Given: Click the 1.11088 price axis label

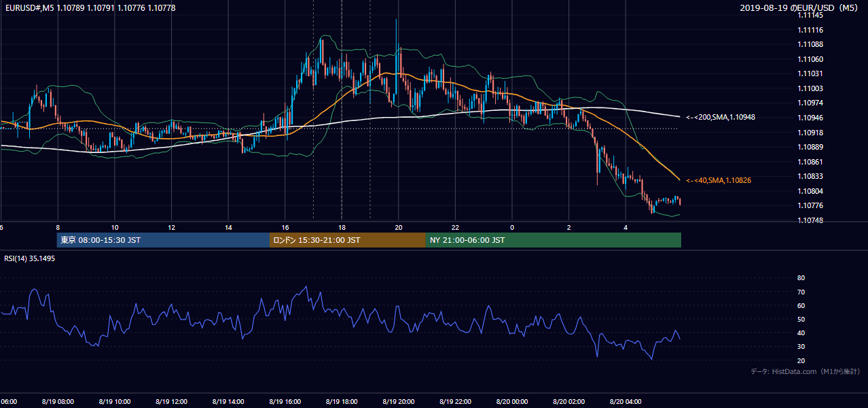Looking at the screenshot, I should pyautogui.click(x=810, y=44).
